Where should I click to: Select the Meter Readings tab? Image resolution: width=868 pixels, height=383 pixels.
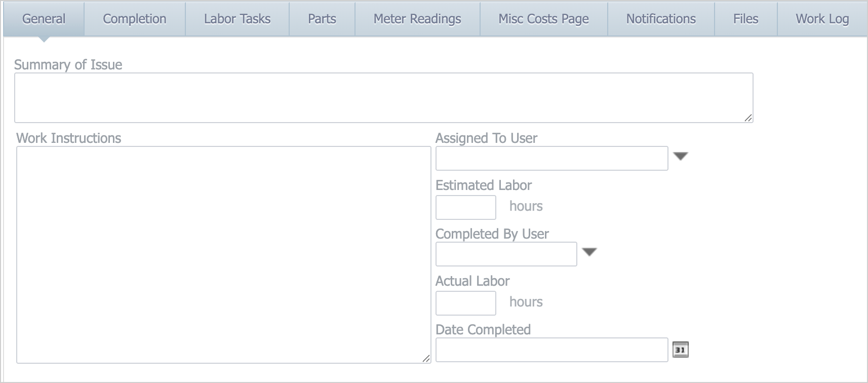click(x=417, y=19)
